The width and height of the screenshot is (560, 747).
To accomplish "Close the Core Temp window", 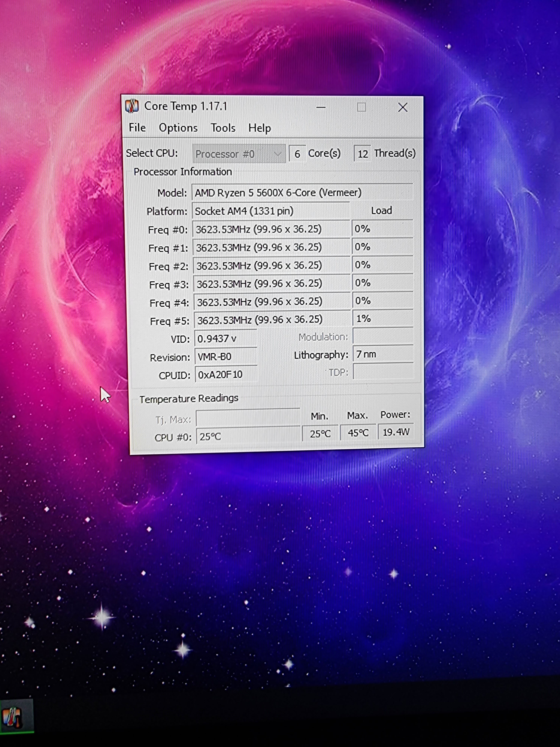I will coord(402,108).
